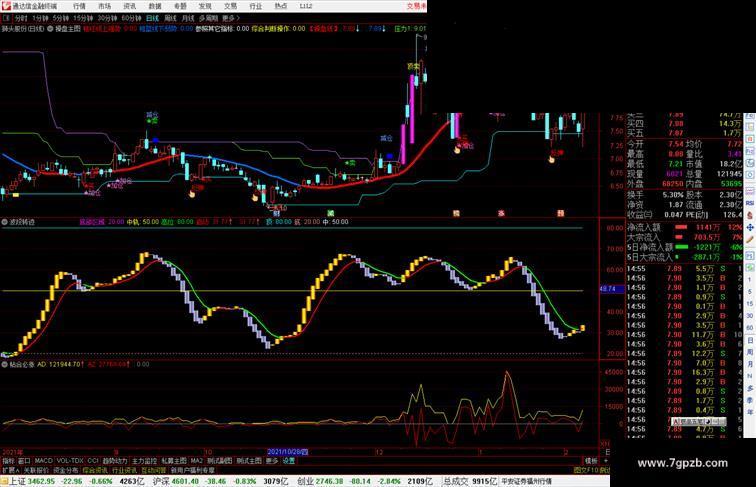This screenshot has height=487, width=756.
Task: Click 周 shortcut in right toolbar
Action: (750, 352)
